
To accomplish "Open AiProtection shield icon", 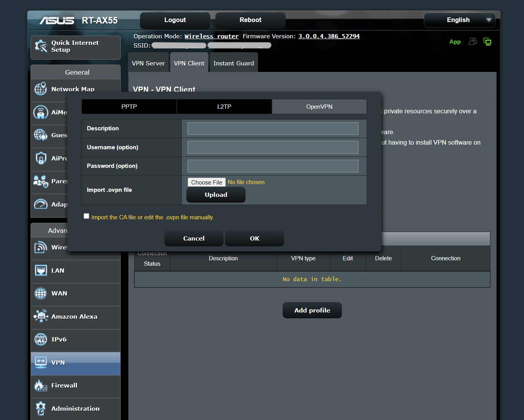I will point(41,158).
